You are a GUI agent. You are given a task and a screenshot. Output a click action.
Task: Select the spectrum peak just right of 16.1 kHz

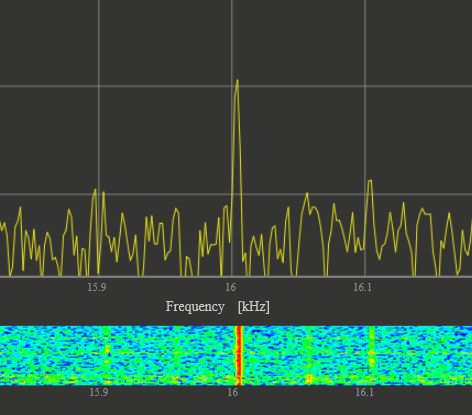point(370,182)
